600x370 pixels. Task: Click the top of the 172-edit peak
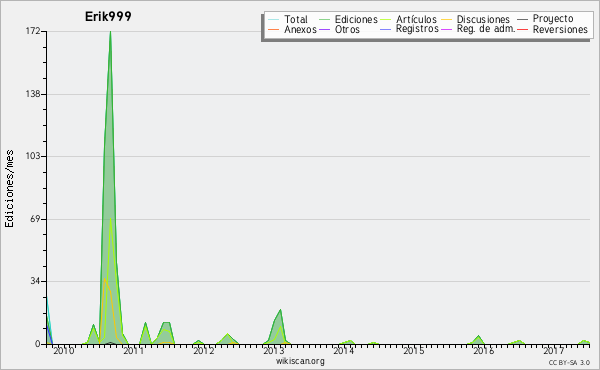(110, 32)
